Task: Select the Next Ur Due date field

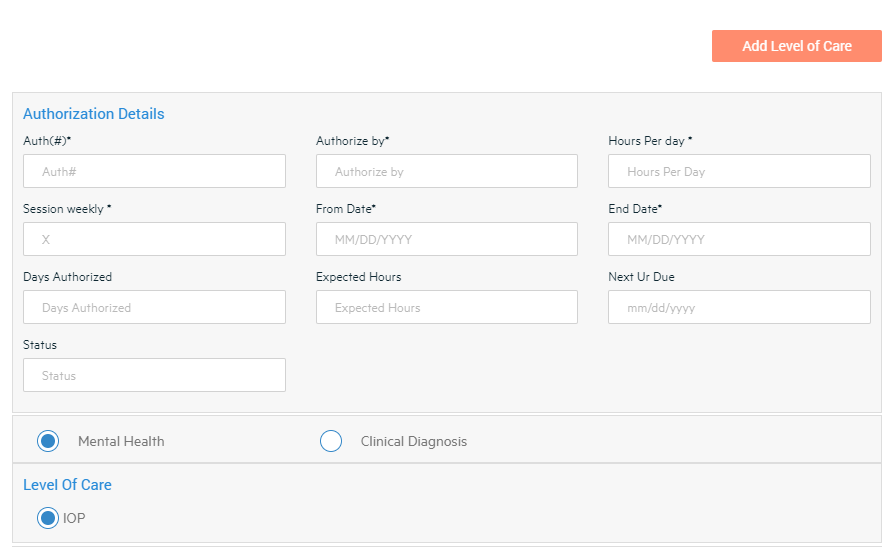Action: click(x=738, y=307)
